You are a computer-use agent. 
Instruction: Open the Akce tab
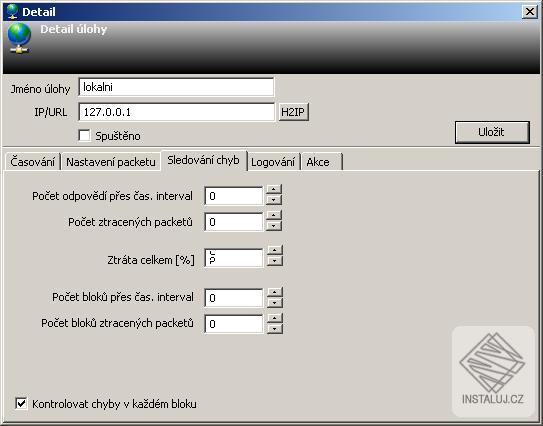321,162
